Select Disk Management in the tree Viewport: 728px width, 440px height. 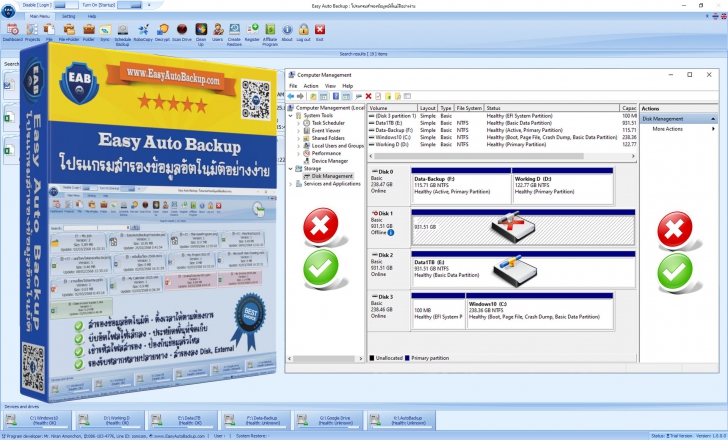tap(332, 176)
